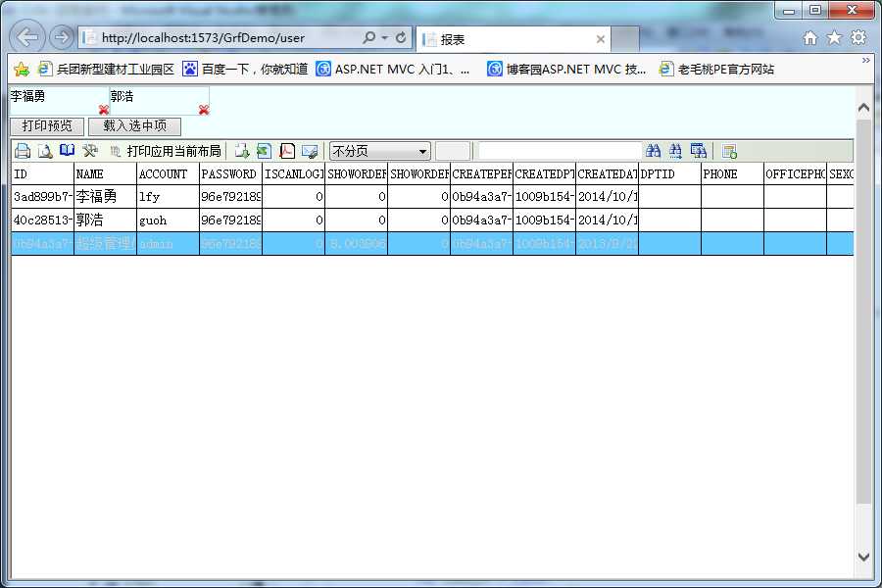Remove 郭浩 tag with red X
Viewport: 882px width, 588px height.
click(x=204, y=110)
